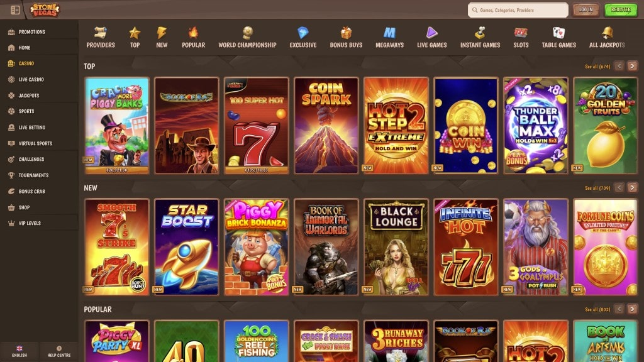Open Coin Win game

[466, 126]
